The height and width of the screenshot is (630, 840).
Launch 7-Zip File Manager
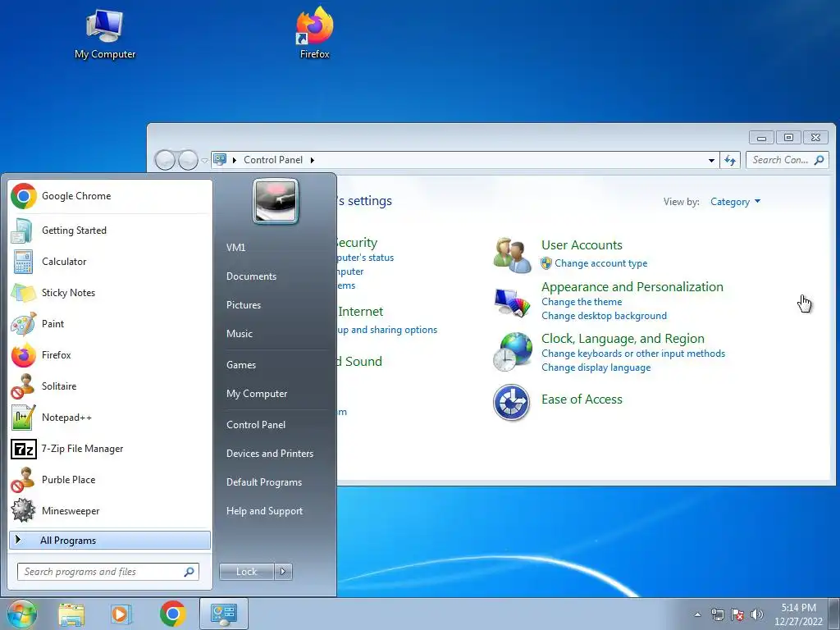tap(110, 449)
